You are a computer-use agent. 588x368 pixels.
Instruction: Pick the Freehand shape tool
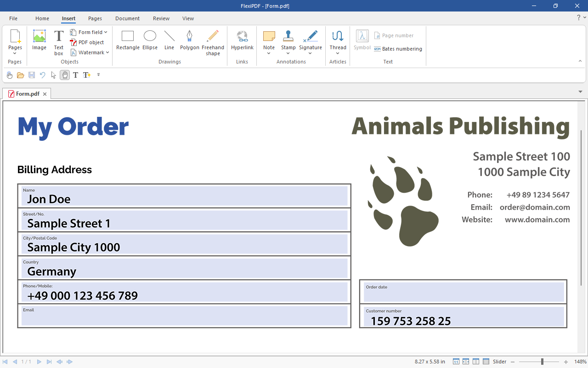point(213,42)
